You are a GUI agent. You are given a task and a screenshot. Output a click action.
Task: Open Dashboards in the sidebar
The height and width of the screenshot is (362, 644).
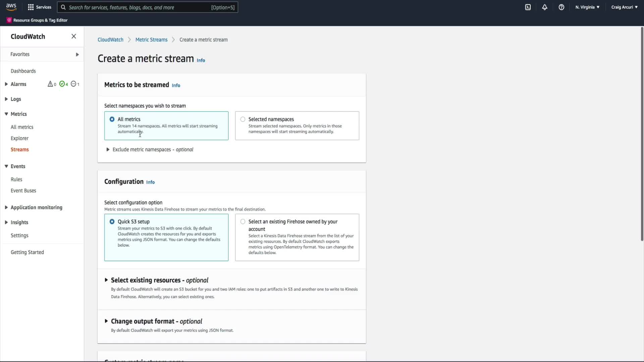23,71
